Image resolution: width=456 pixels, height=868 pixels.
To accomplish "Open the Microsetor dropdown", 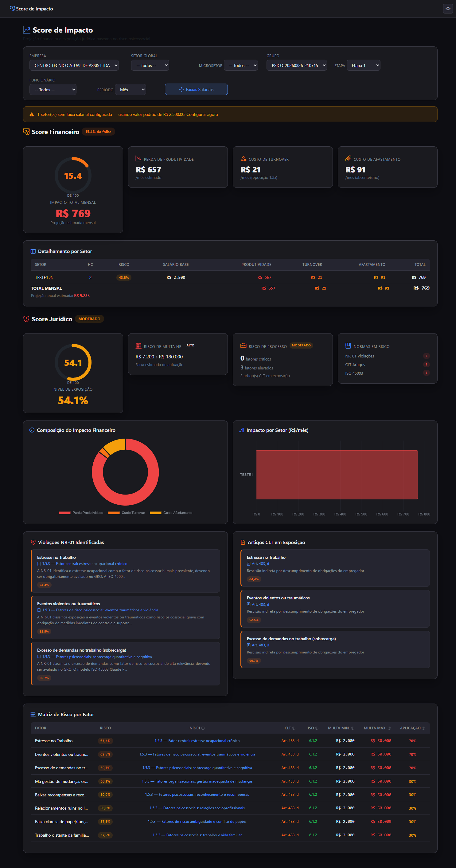I will coord(241,65).
